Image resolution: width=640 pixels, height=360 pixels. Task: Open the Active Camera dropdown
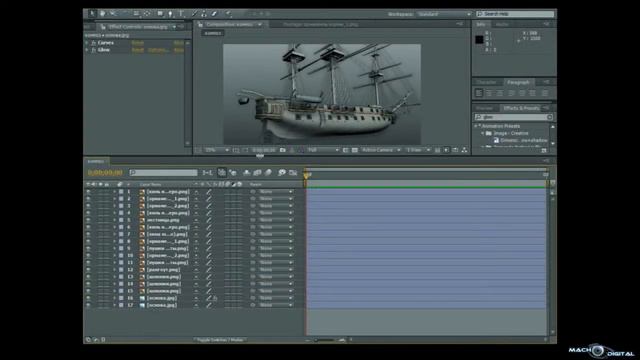381,150
